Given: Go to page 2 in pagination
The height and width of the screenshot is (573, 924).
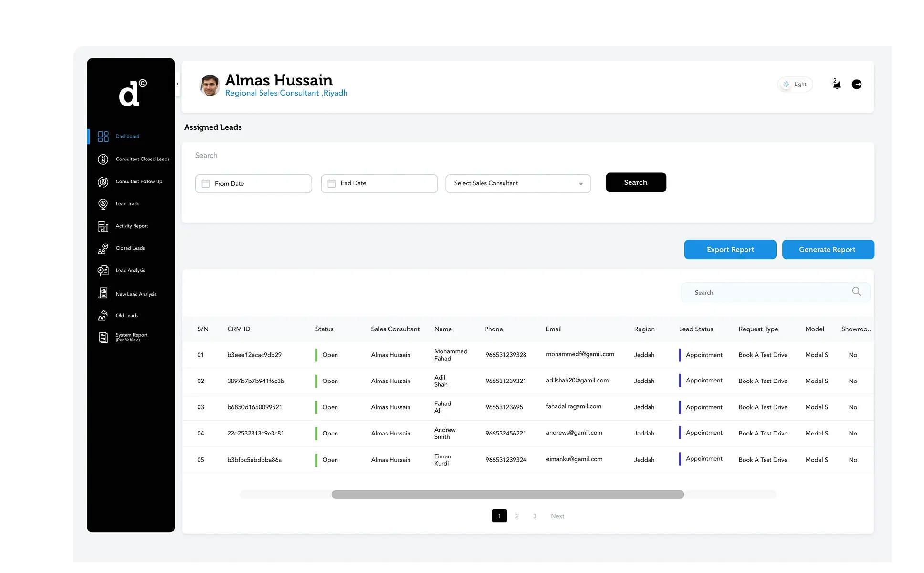Looking at the screenshot, I should coord(517,516).
